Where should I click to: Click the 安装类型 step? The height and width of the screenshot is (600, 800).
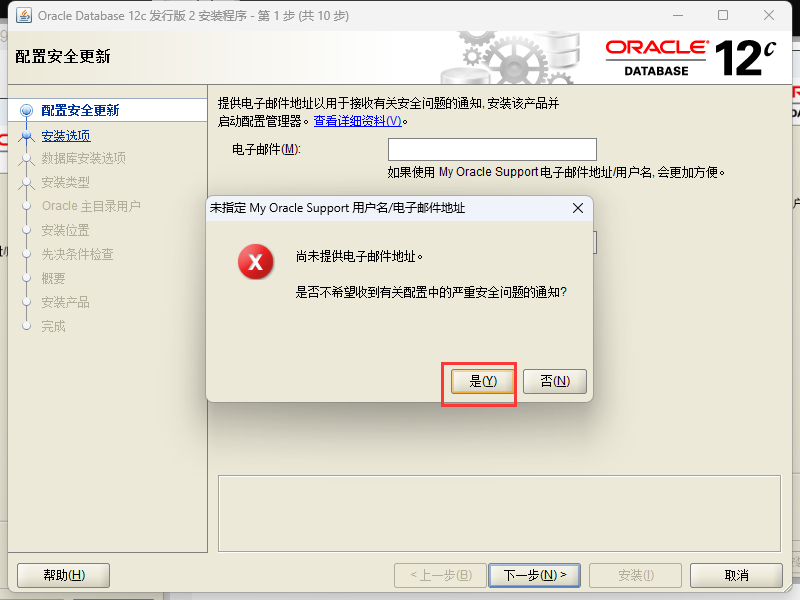coord(65,182)
